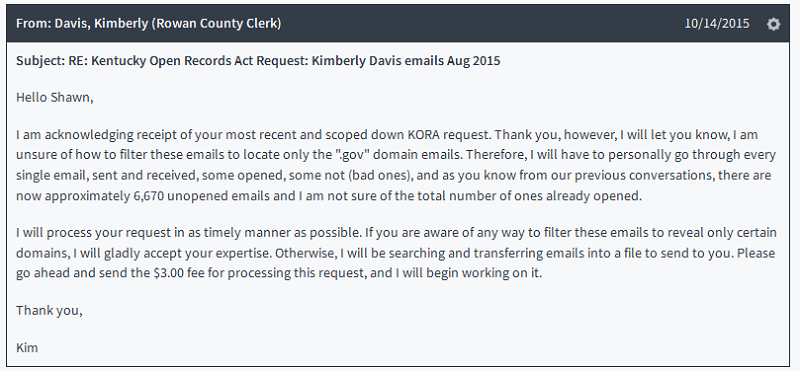The width and height of the screenshot is (800, 371).
Task: Click the 6,670 unopened emails figure
Action: [147, 196]
